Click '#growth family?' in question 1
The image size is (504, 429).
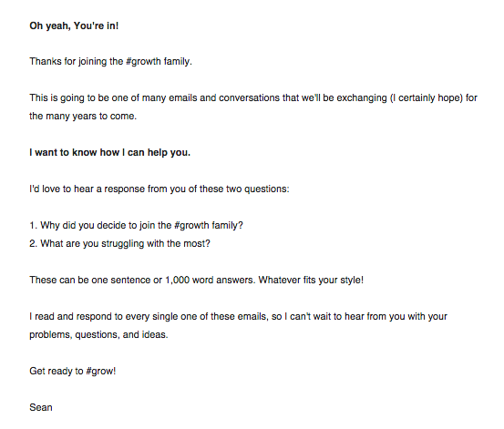[x=209, y=225]
